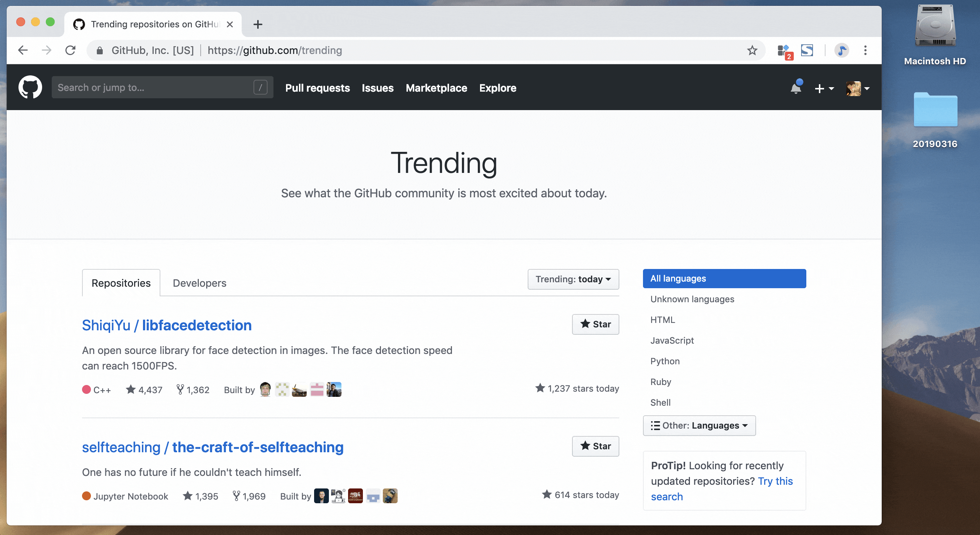980x535 pixels.
Task: Select the Developers tab
Action: coord(199,283)
